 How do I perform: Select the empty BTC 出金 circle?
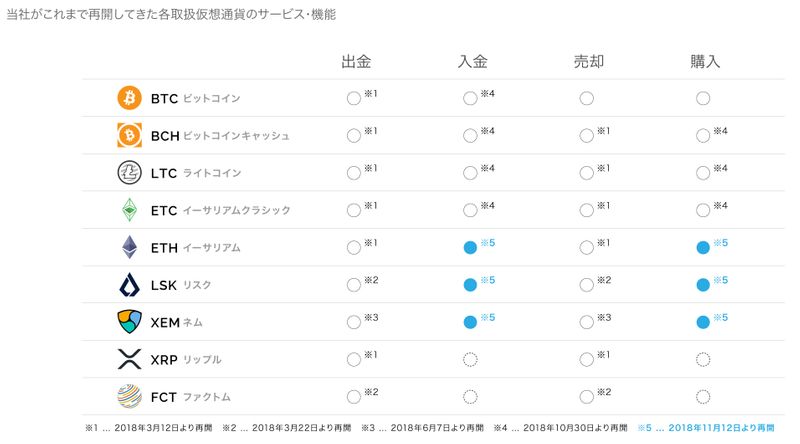click(353, 98)
